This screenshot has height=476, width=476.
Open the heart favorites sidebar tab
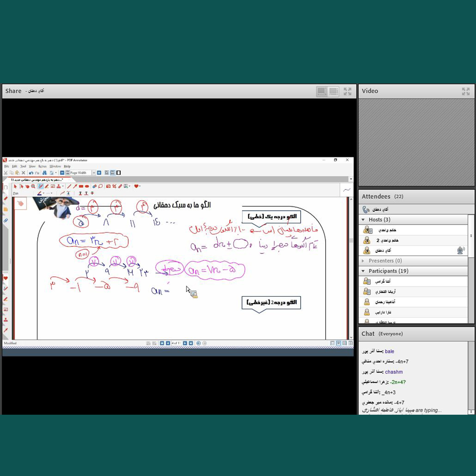(5, 278)
